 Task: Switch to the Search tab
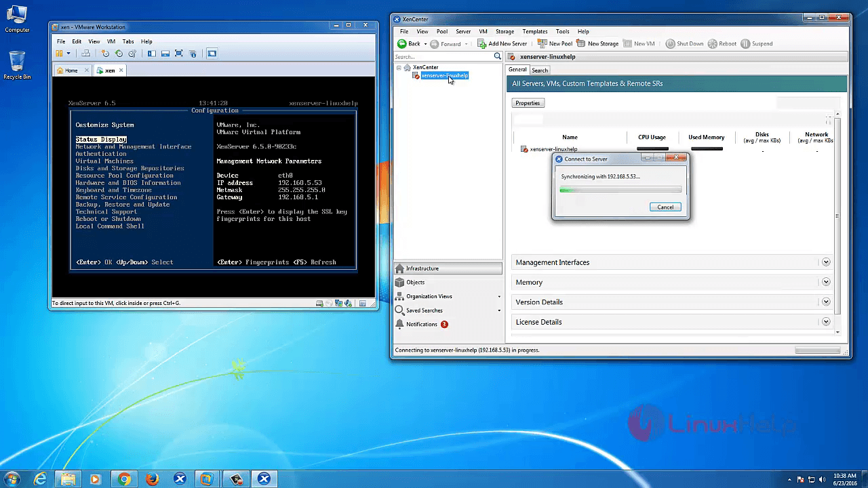click(x=540, y=70)
